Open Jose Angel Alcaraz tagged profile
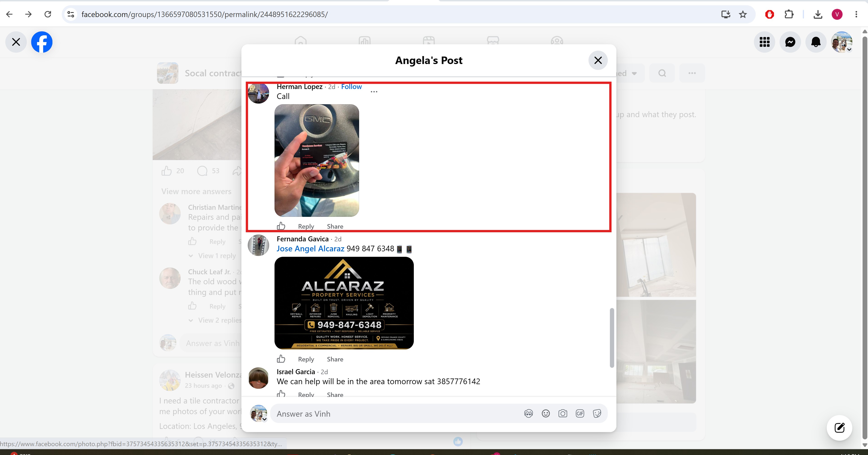The width and height of the screenshot is (868, 455). point(310,249)
